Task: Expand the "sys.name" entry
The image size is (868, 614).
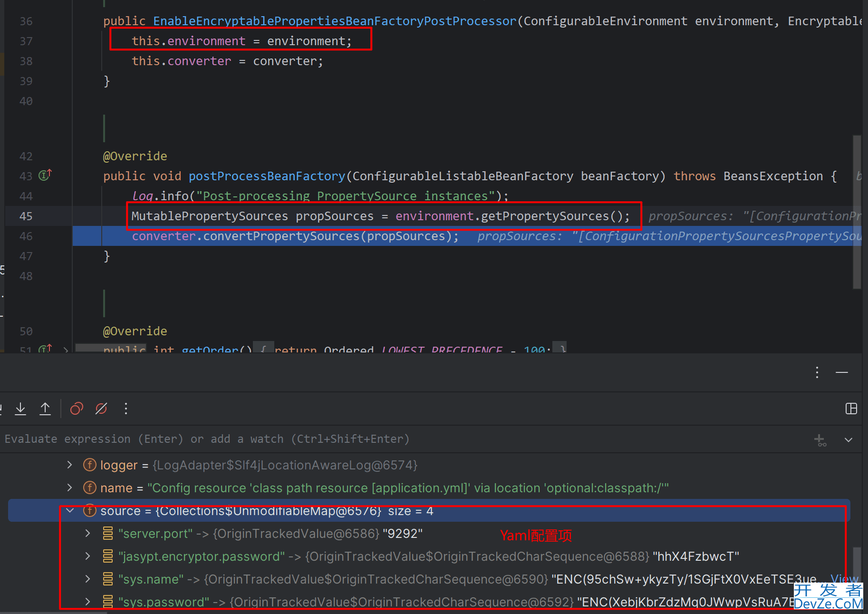Action: coord(88,579)
